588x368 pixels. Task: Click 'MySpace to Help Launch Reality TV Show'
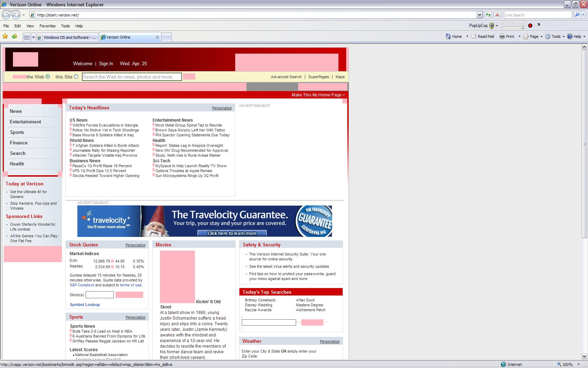[x=191, y=166]
